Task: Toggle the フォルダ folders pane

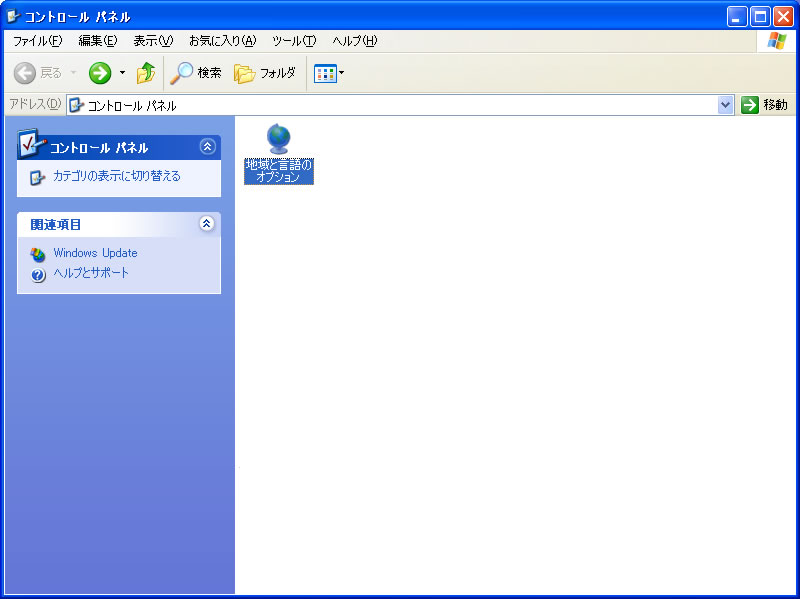Action: pyautogui.click(x=265, y=73)
